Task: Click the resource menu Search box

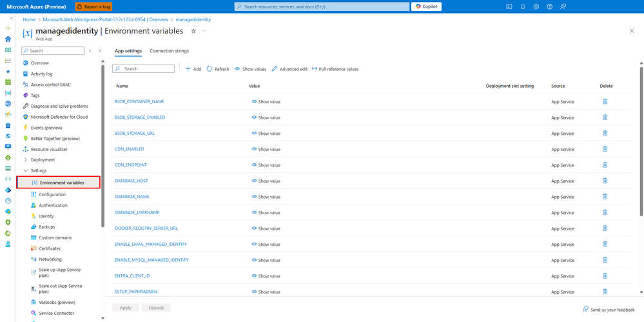Action: (53, 50)
